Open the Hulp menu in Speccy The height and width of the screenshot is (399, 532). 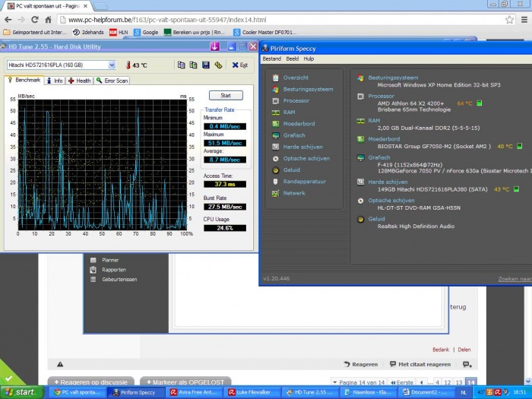(309, 59)
